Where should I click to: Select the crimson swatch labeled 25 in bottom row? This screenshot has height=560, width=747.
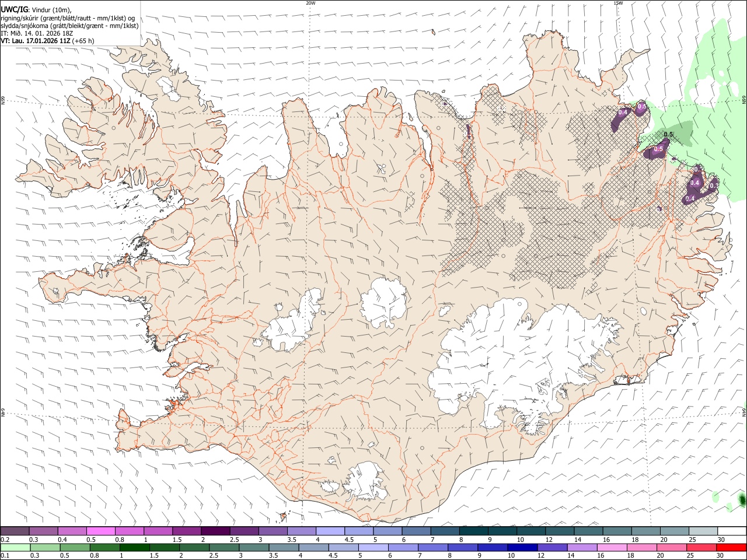coord(701,548)
